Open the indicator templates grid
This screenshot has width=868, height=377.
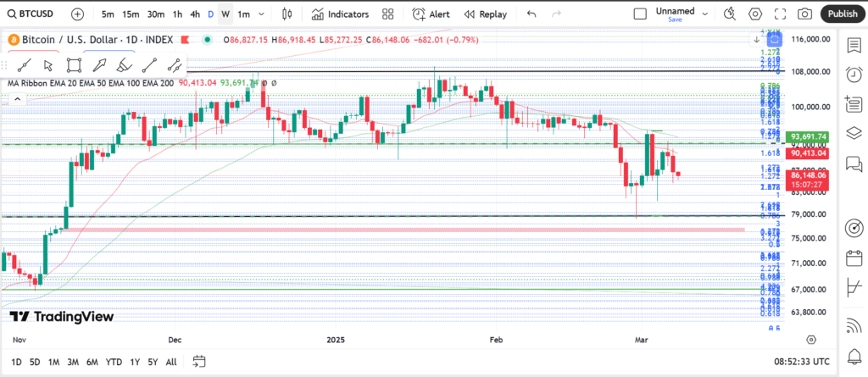click(387, 14)
